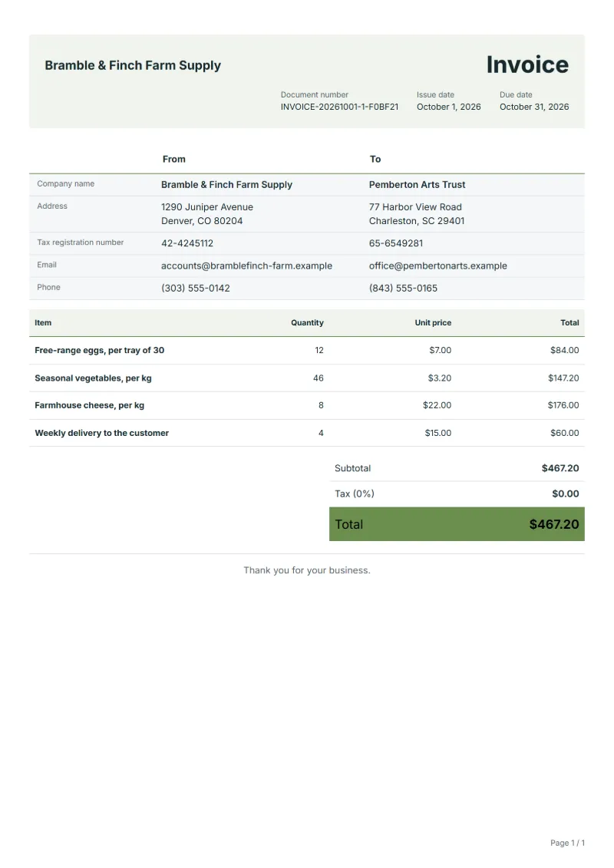Select the Bramble & Finch Farm Supply header title
Viewport: 614px width, 868px height.
[x=133, y=65]
